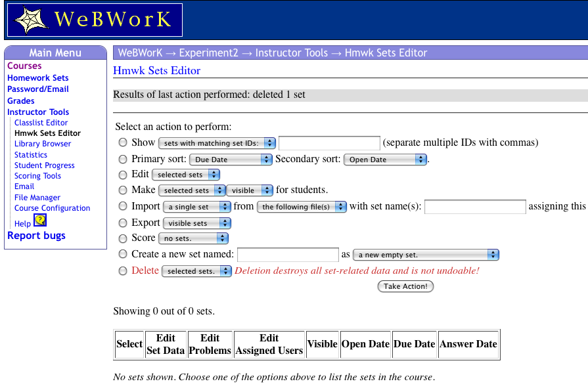The height and width of the screenshot is (390, 588).
Task: Click the 'Showing 0 out of 0 sets.' text
Action: 164,311
